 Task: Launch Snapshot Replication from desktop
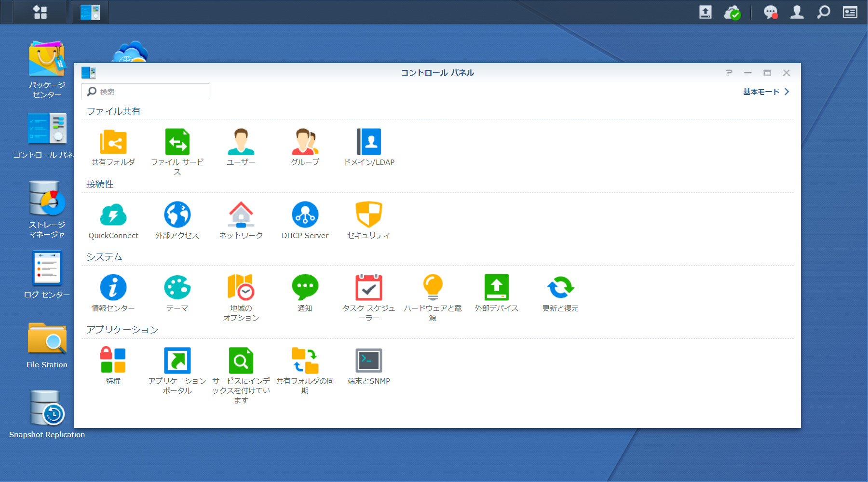pyautogui.click(x=47, y=415)
